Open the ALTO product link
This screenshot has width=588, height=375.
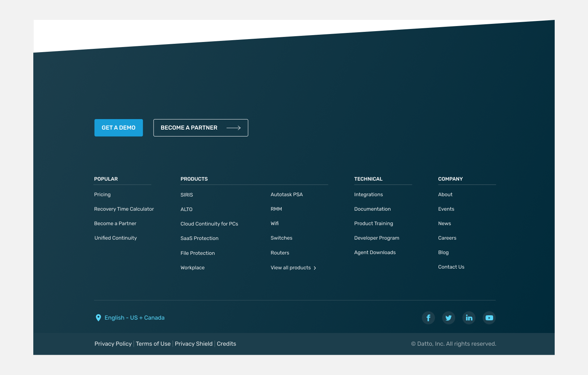coord(186,209)
